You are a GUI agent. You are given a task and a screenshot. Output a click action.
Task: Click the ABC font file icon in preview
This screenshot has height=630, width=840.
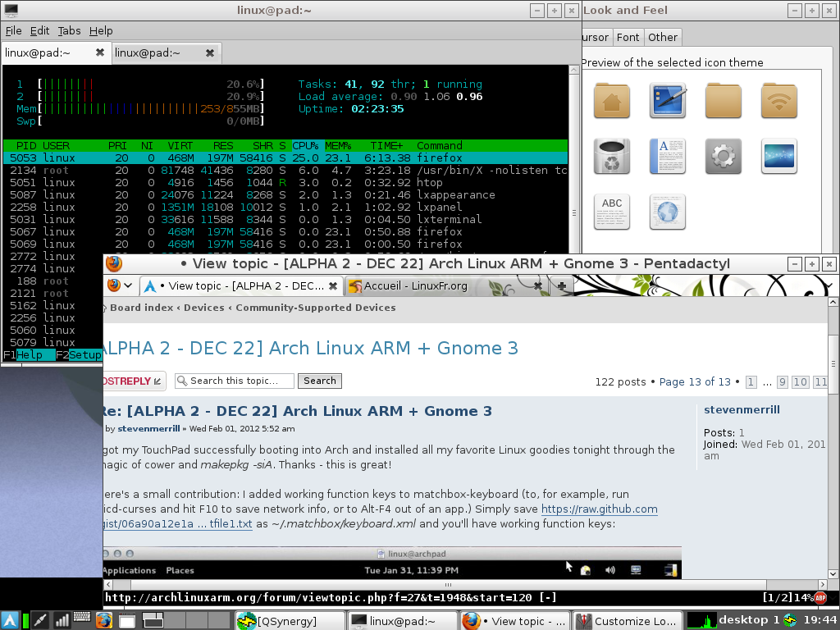(x=612, y=212)
